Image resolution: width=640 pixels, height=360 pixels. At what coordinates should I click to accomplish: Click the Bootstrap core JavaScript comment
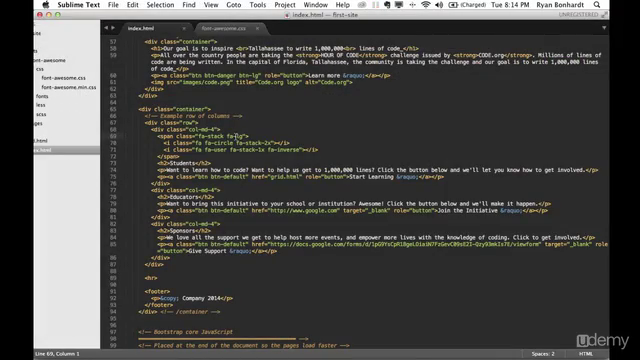click(x=185, y=332)
